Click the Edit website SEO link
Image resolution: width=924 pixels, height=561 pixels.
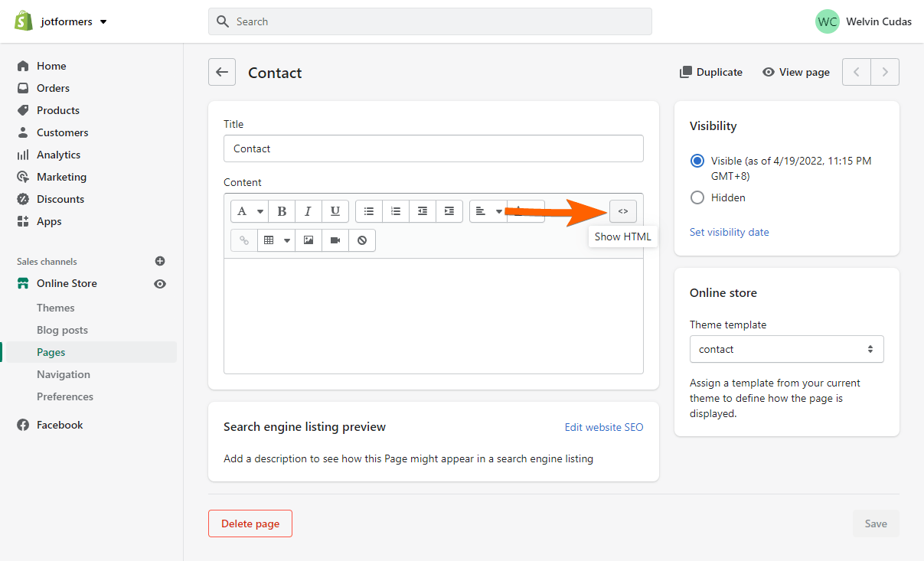(603, 427)
